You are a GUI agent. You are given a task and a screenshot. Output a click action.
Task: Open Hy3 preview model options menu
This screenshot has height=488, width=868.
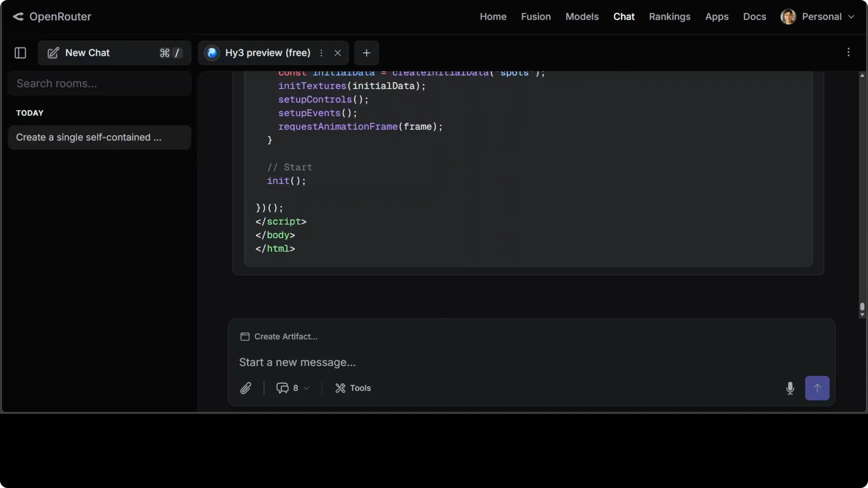[321, 53]
